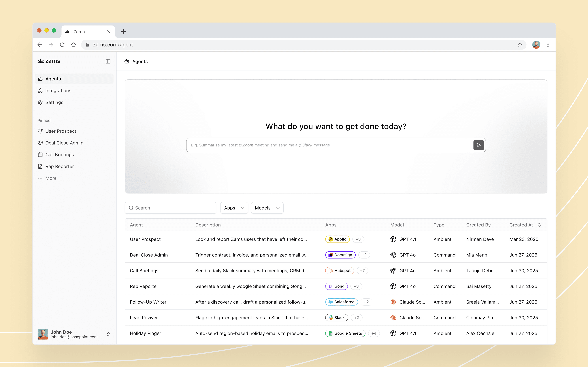Open the Models filter dropdown

(x=267, y=208)
